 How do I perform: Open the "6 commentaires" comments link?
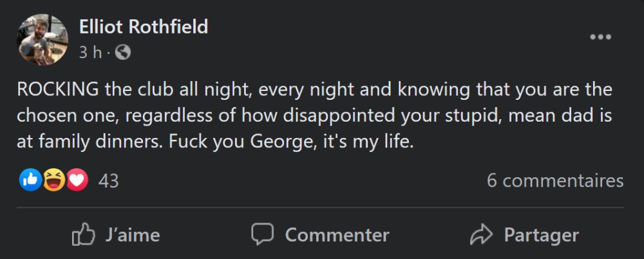(x=554, y=181)
